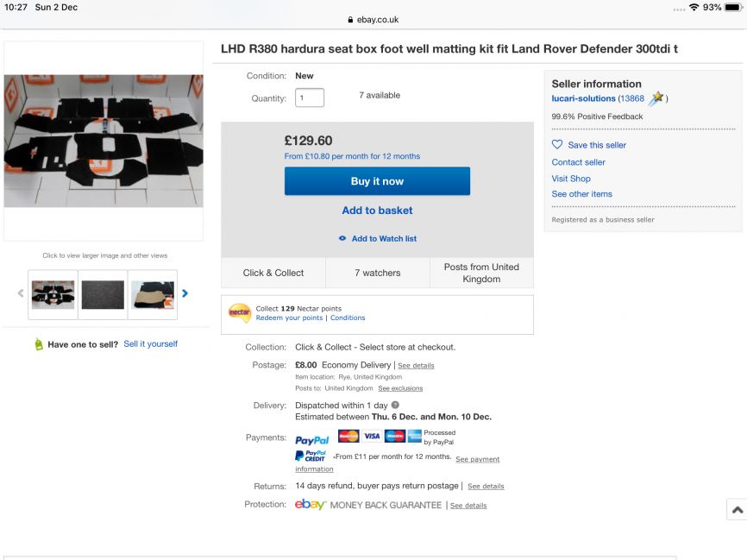The width and height of the screenshot is (747, 560).
Task: Click the seller's feedback star icon
Action: [x=657, y=98]
